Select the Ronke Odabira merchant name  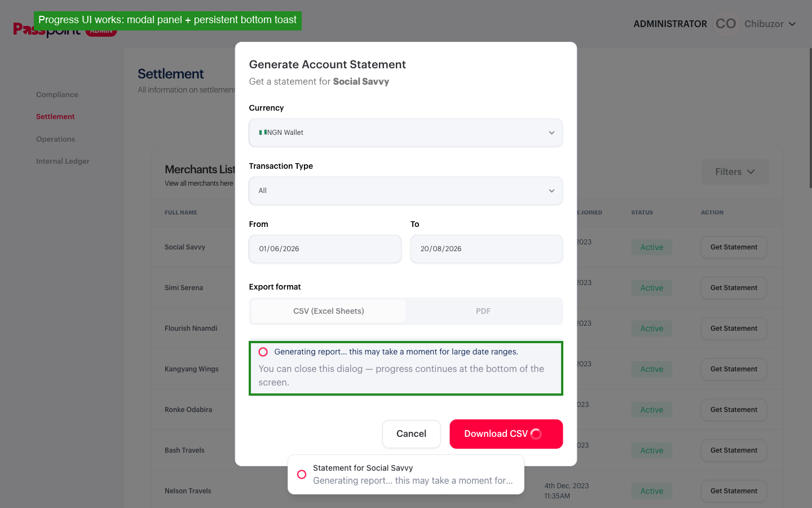pyautogui.click(x=188, y=410)
